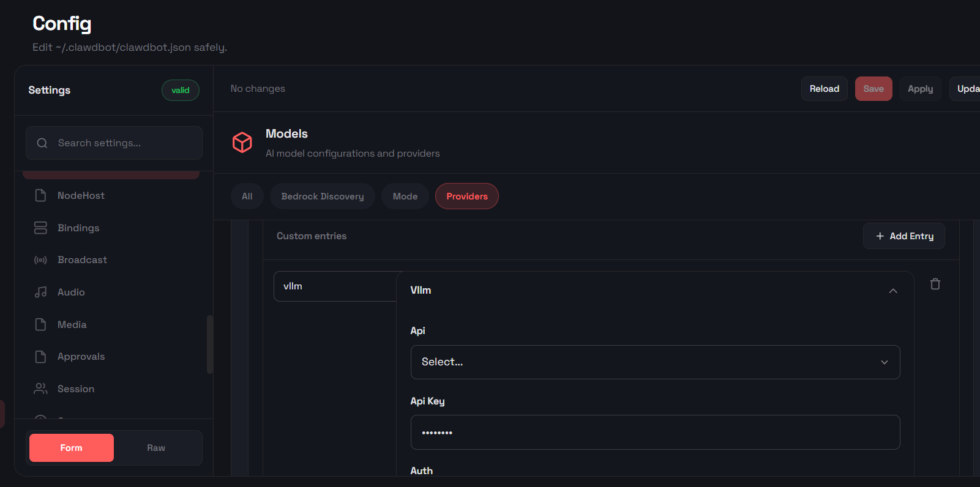Screen dimensions: 980x487
Task: Click the Broadcast signal icon
Action: click(40, 260)
